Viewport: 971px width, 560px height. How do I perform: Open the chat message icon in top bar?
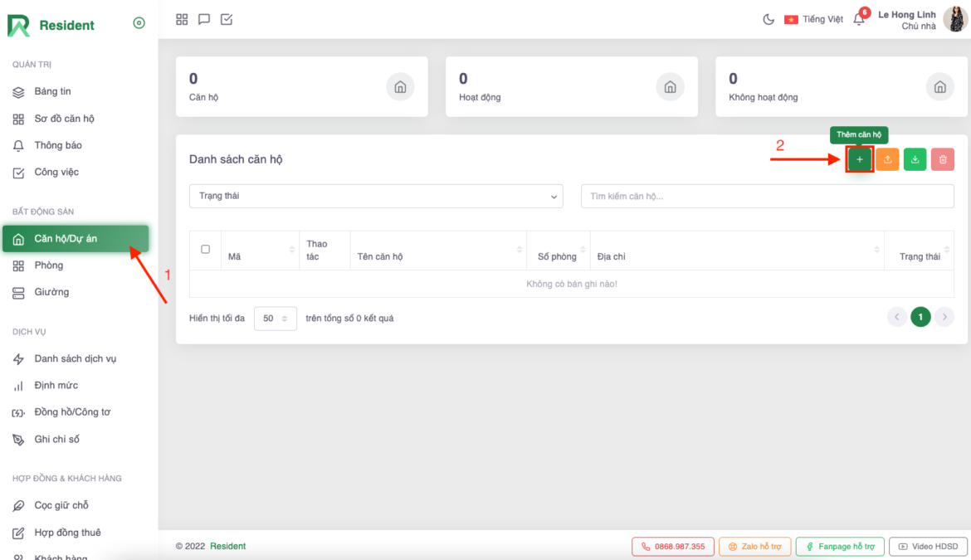tap(204, 19)
